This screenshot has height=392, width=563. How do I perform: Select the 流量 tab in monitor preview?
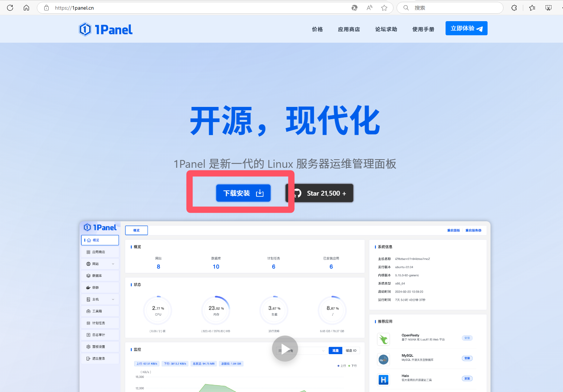point(335,350)
